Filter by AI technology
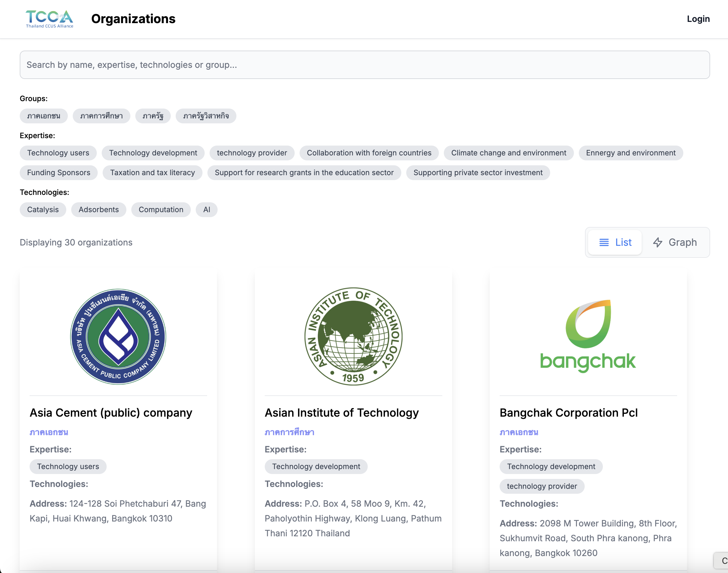Viewport: 728px width, 573px height. pyautogui.click(x=207, y=210)
